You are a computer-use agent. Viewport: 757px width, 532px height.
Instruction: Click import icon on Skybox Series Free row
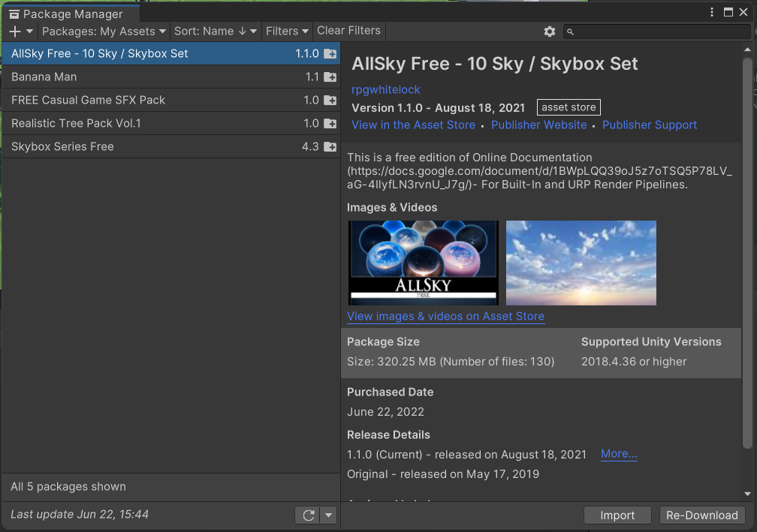pyautogui.click(x=330, y=146)
